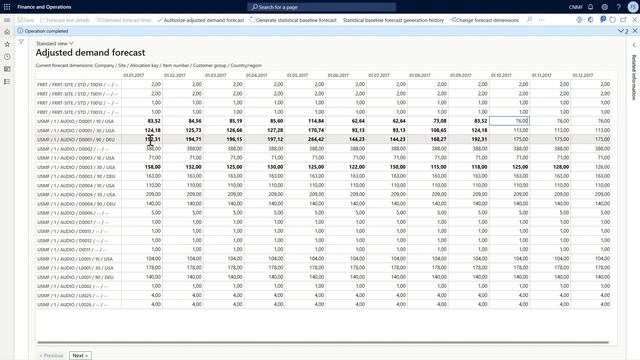Click the Office app icon in action pane
This screenshot has height=360, width=640.
coord(591,20)
